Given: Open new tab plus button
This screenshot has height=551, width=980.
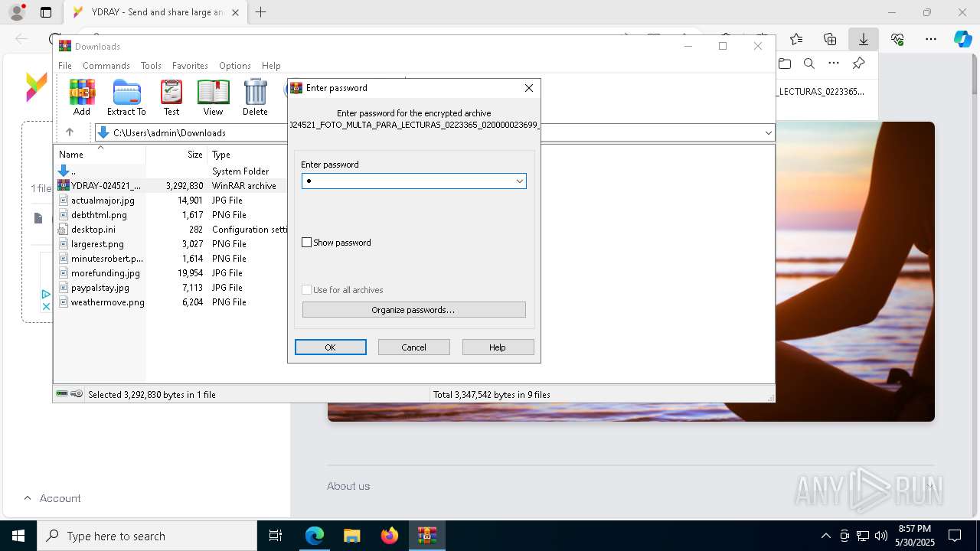Looking at the screenshot, I should tap(261, 12).
